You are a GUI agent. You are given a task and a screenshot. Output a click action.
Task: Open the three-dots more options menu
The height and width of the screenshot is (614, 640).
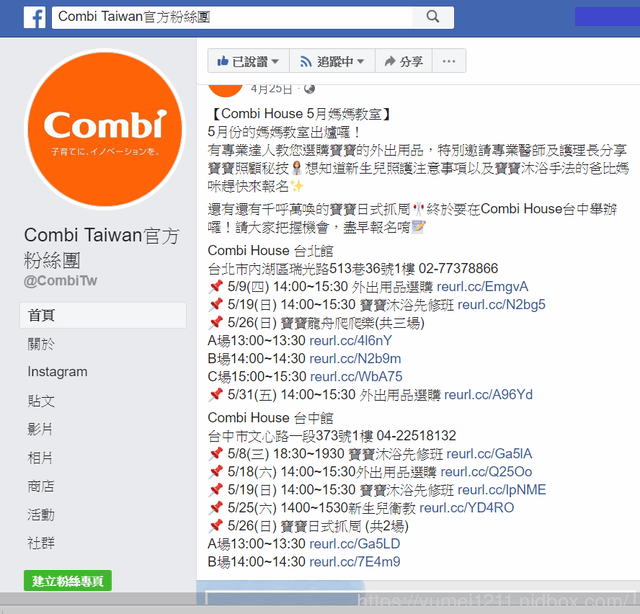(449, 61)
